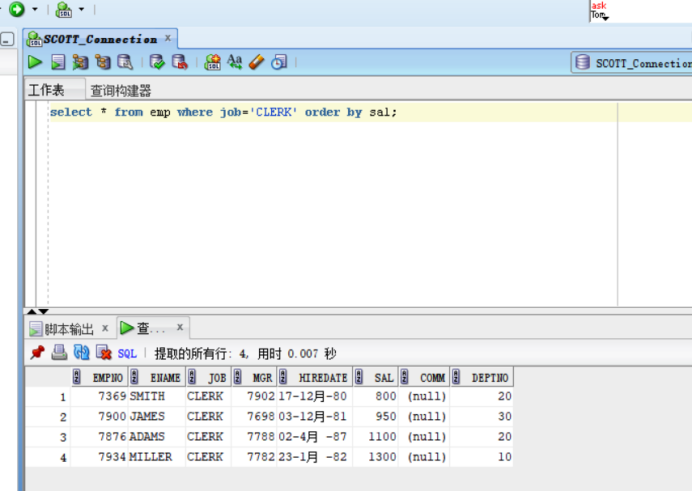Select the SCOTT_Connection worksheet tab
This screenshot has height=492, width=692.
coord(100,39)
